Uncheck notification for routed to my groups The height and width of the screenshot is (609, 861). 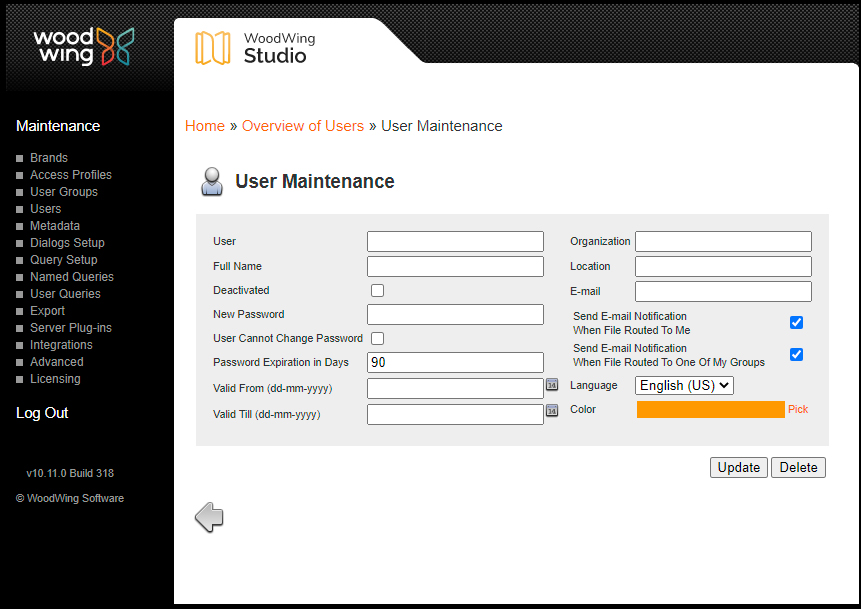point(796,355)
